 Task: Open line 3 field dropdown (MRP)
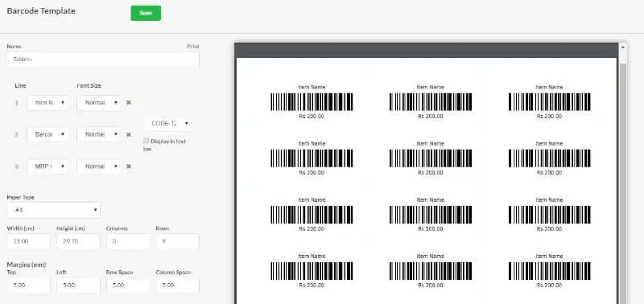click(47, 166)
